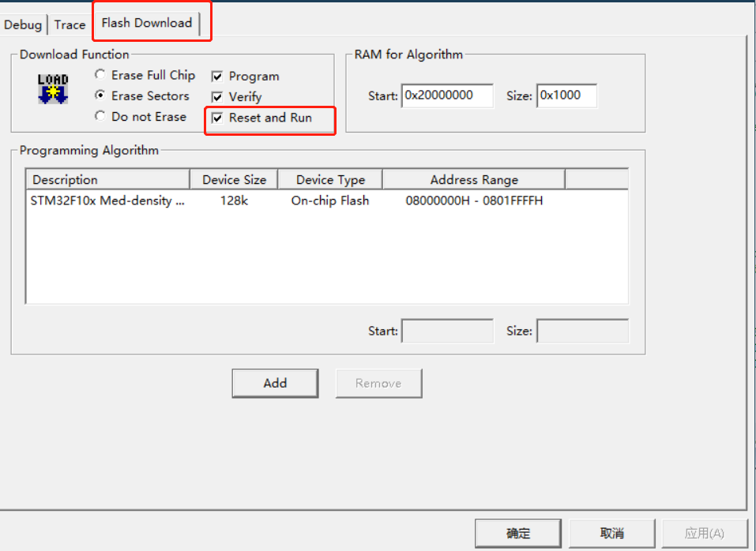The width and height of the screenshot is (756, 551).
Task: Click the Remove button
Action: (x=378, y=384)
